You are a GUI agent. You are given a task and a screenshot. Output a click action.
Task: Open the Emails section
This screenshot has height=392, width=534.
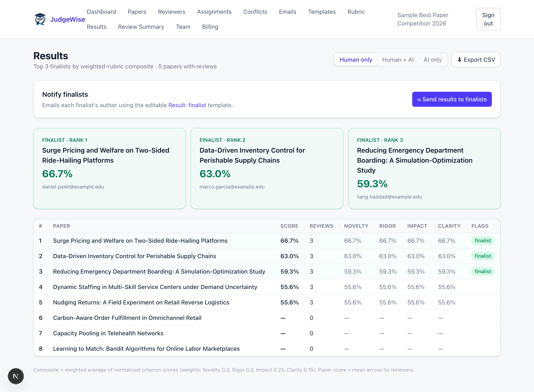pyautogui.click(x=287, y=12)
